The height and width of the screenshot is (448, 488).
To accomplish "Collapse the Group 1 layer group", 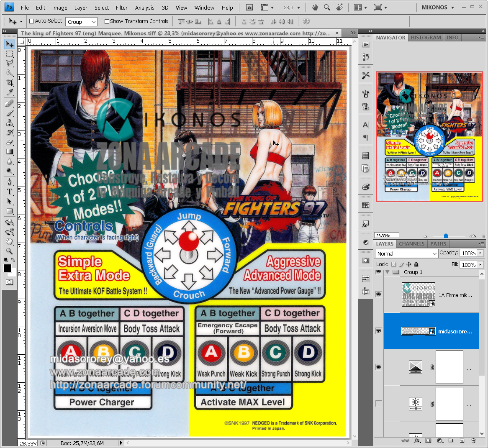I will [388, 272].
